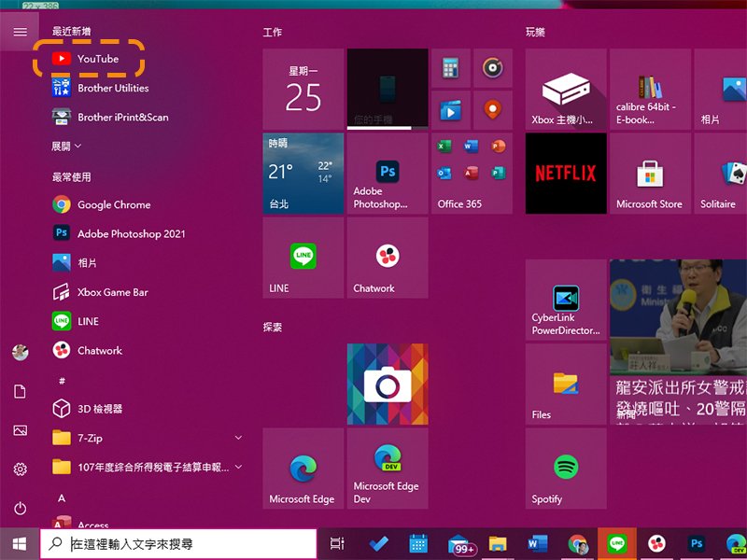The height and width of the screenshot is (560, 747).
Task: Open Documents from the left rail
Action: tap(20, 391)
